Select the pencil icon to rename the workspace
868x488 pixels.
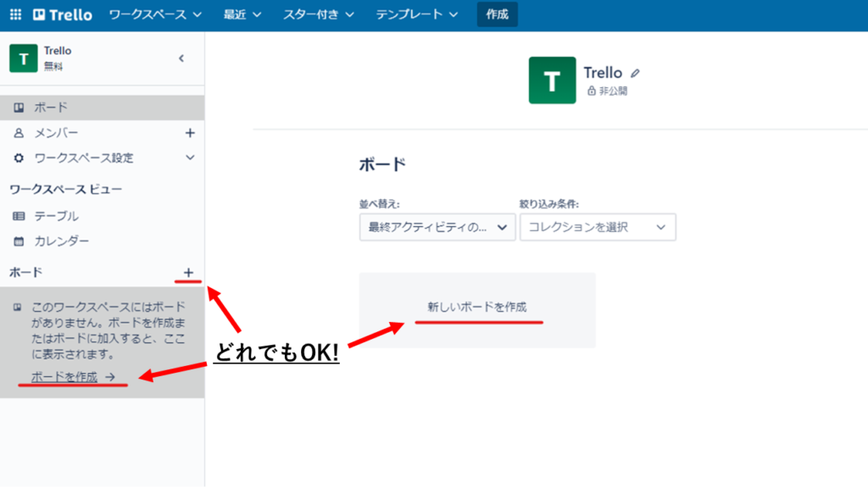pyautogui.click(x=636, y=74)
